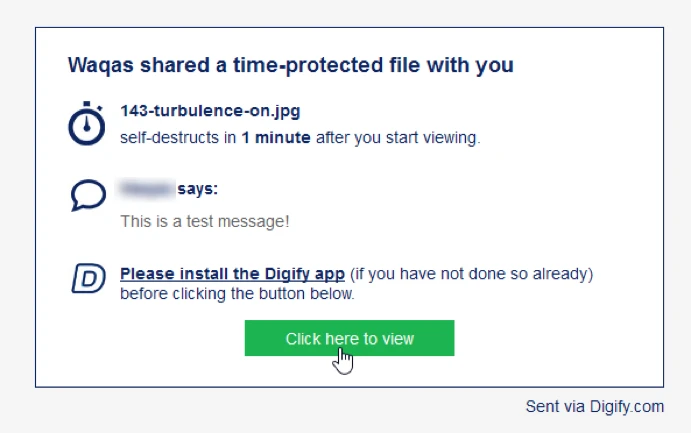691x433 pixels.
Task: Open the 'Please install the Digify app' link
Action: click(x=232, y=273)
